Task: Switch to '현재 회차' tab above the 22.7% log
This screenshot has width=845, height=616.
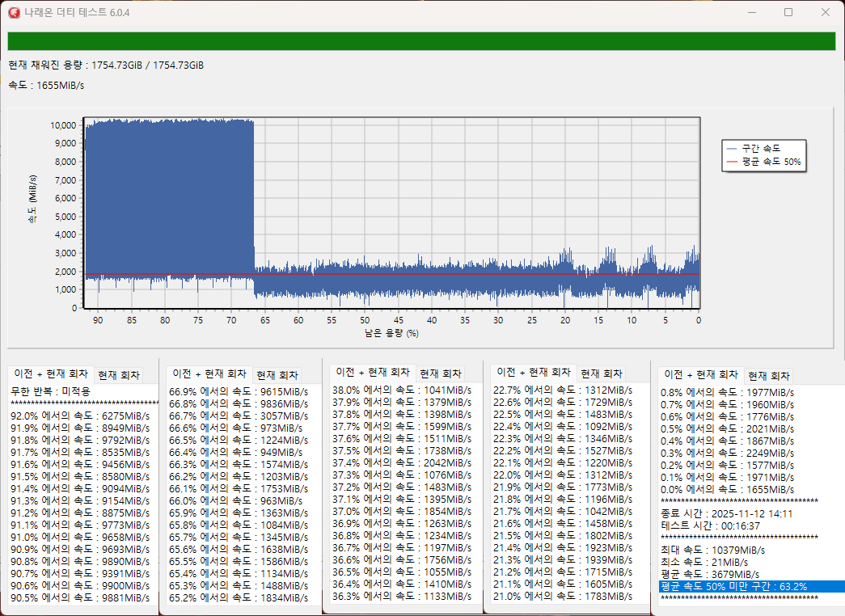Action: (601, 373)
